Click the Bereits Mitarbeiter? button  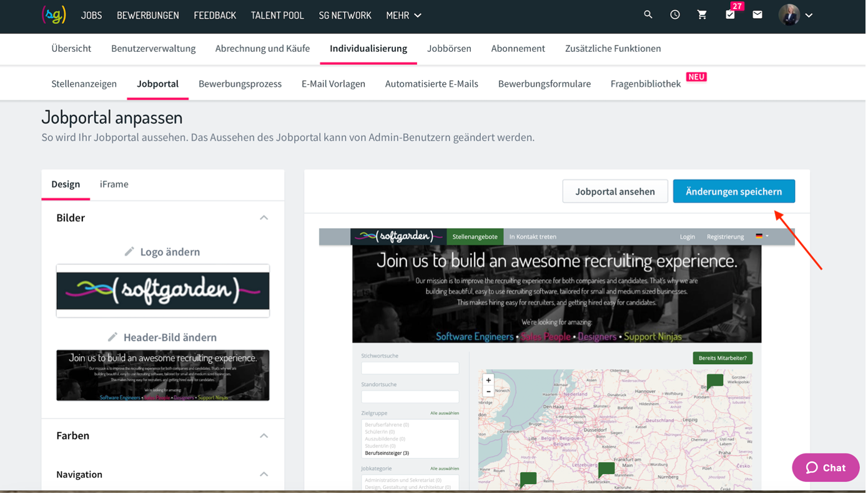[x=725, y=359]
